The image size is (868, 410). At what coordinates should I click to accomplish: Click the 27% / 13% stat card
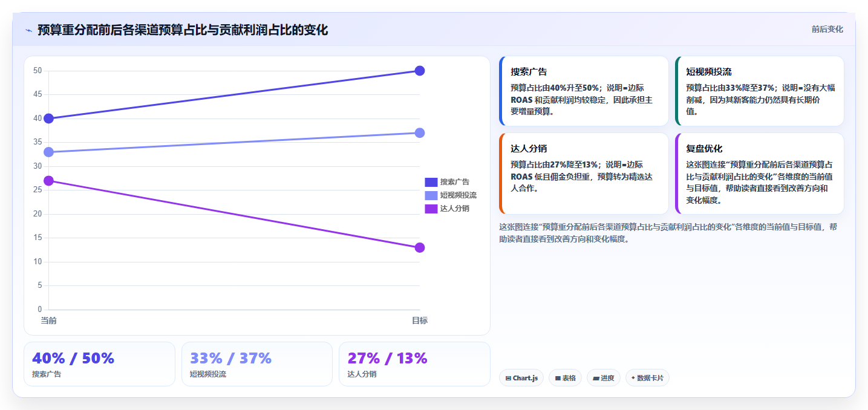[x=414, y=364]
